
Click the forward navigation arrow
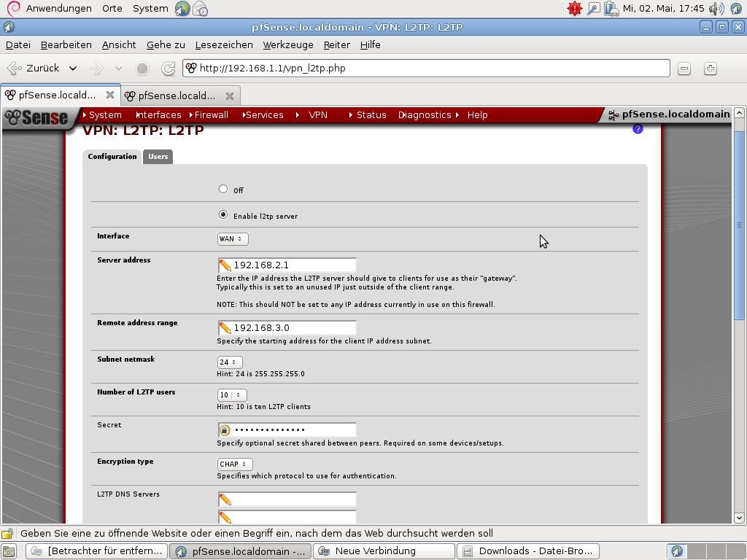pyautogui.click(x=96, y=68)
